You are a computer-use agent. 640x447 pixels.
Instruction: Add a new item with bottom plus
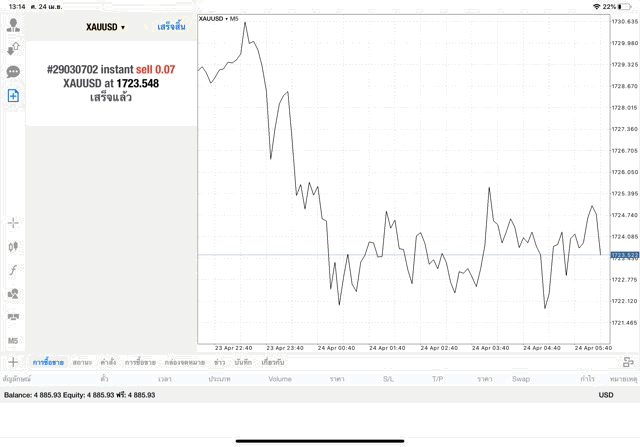pyautogui.click(x=13, y=362)
